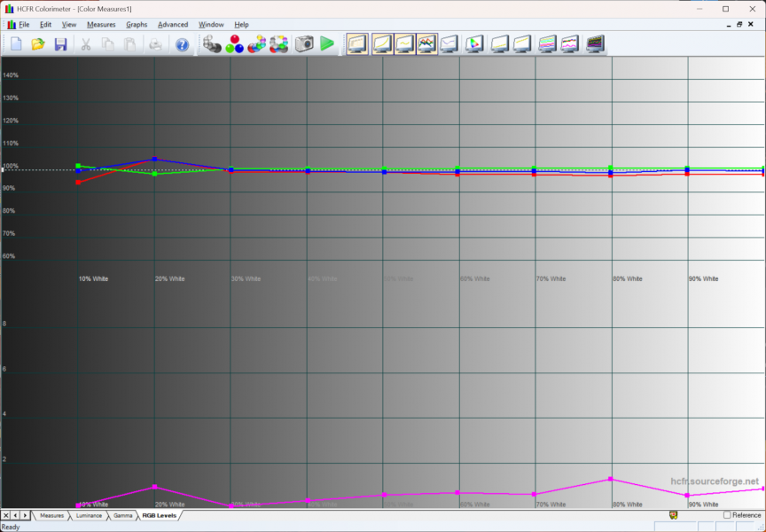Open the Advanced menu
The height and width of the screenshot is (532, 766).
pyautogui.click(x=173, y=24)
